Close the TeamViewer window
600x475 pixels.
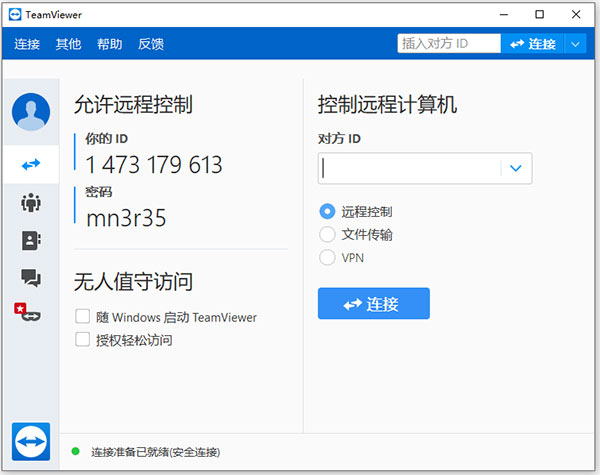click(576, 15)
